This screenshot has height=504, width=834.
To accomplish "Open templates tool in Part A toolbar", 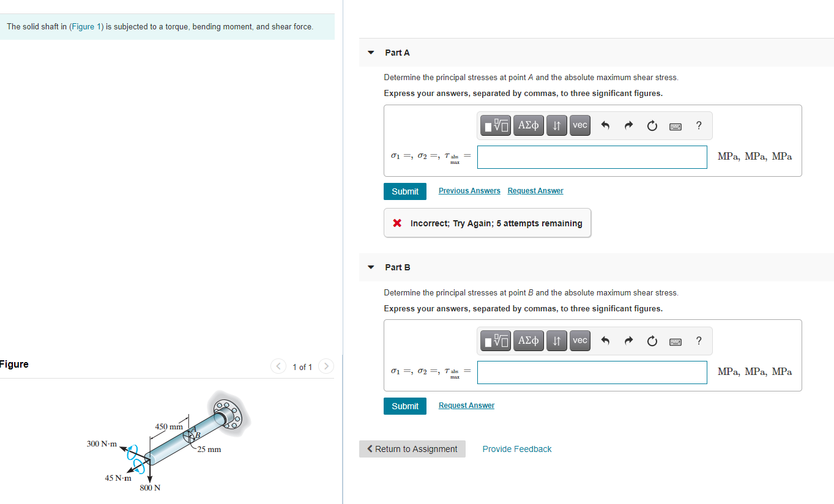I will point(495,125).
